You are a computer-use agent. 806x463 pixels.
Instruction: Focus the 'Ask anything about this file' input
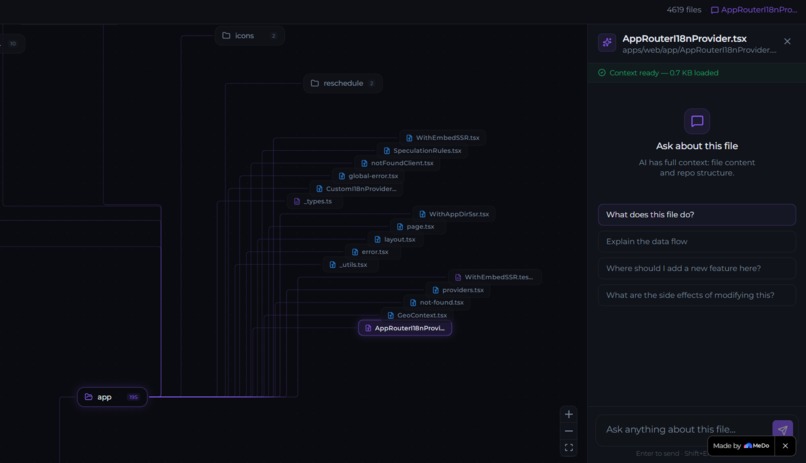[x=684, y=429]
